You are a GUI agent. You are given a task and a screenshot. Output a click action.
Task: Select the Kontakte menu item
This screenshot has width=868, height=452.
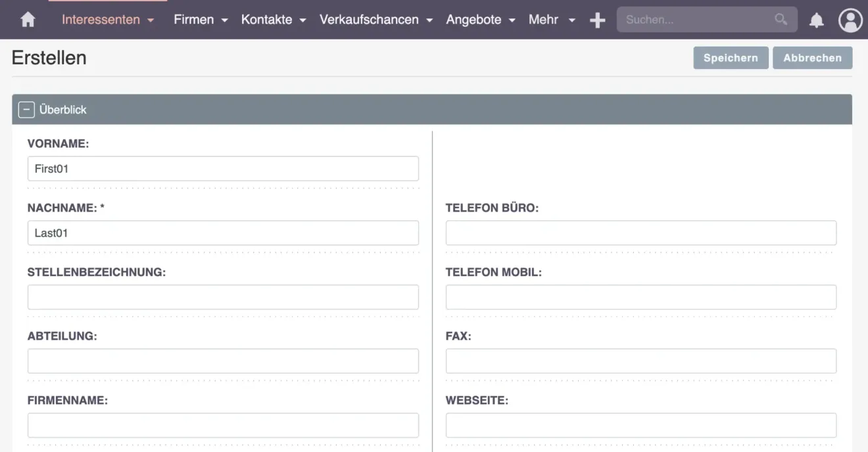[x=268, y=19]
